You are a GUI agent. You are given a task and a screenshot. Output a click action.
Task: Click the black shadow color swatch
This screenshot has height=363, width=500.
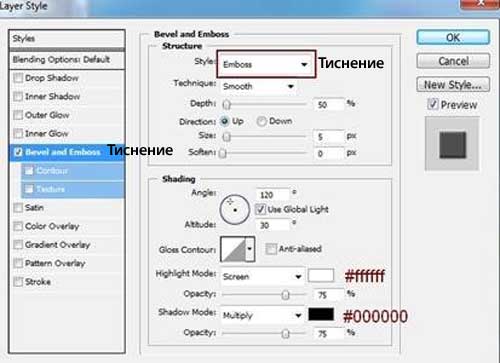(x=321, y=314)
